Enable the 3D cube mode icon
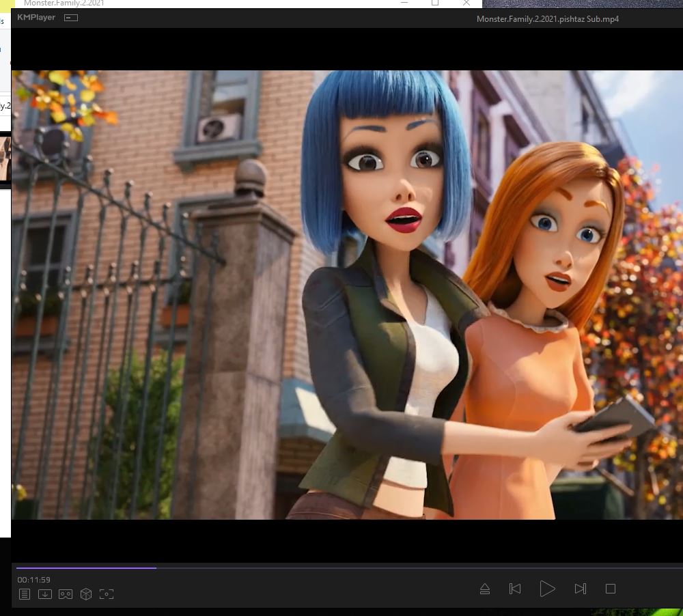683x616 pixels. [x=86, y=594]
